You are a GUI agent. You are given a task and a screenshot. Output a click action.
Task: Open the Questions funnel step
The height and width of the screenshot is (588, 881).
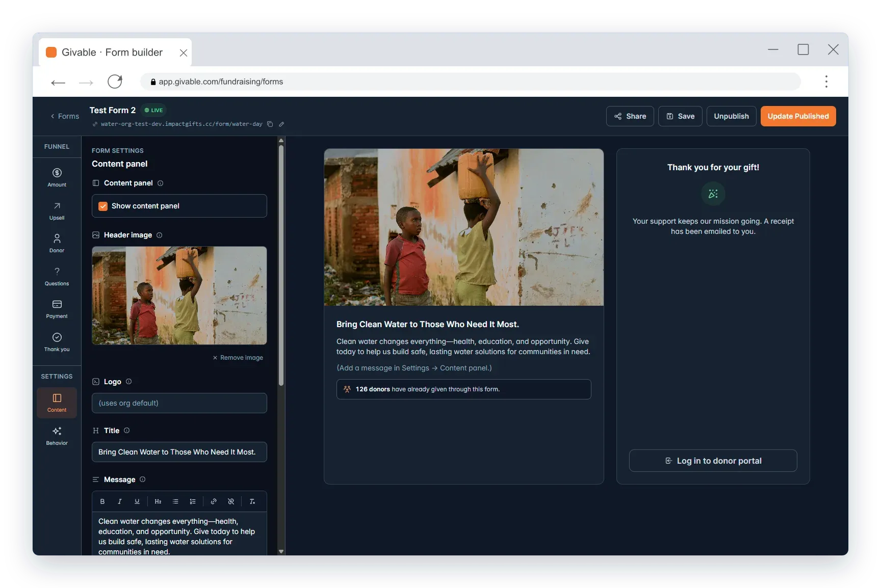pos(57,276)
